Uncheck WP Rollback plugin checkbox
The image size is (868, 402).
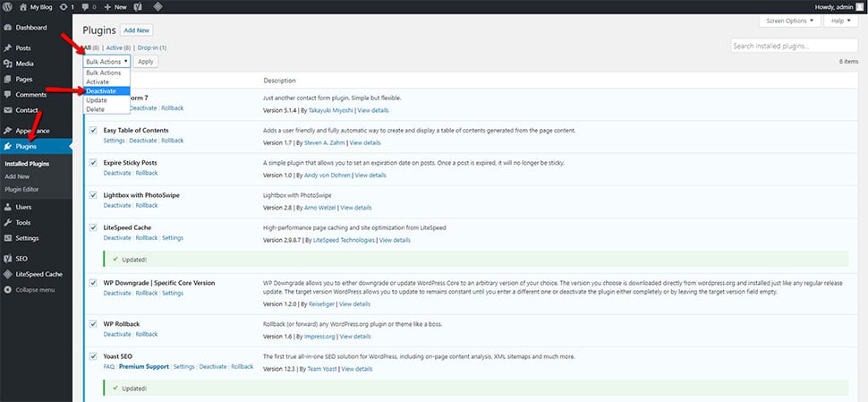pyautogui.click(x=93, y=324)
